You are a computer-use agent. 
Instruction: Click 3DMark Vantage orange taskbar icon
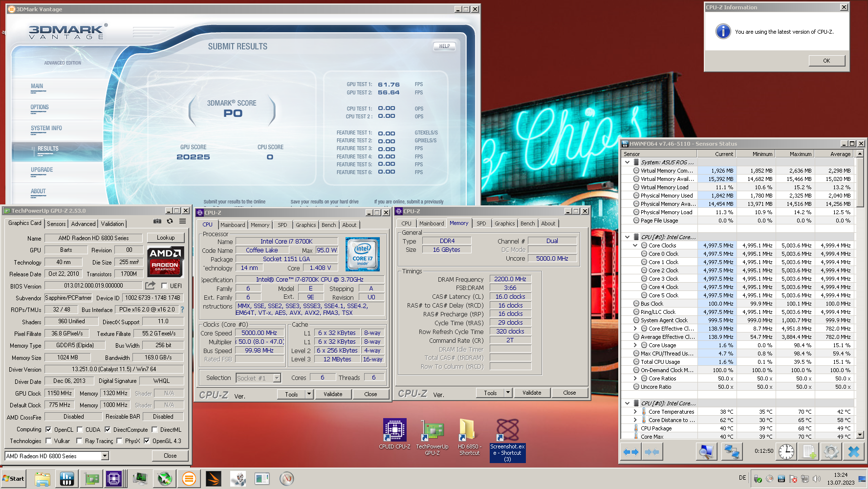point(189,479)
